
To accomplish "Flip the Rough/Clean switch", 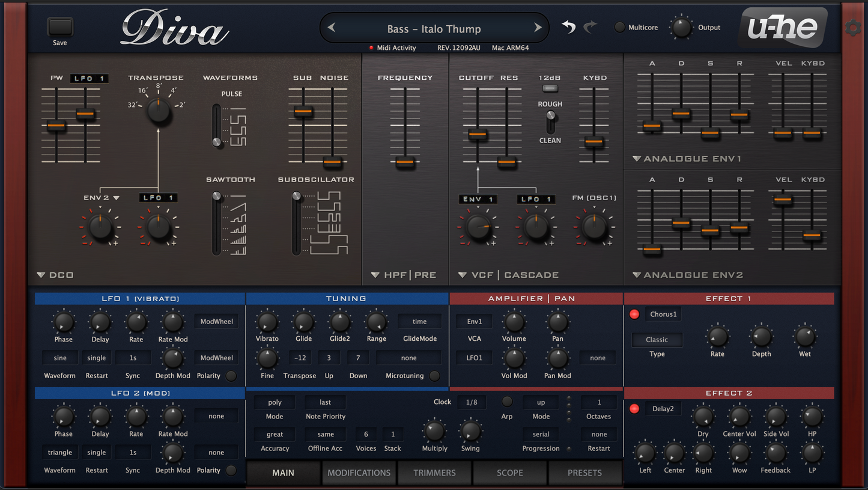I will pyautogui.click(x=550, y=122).
